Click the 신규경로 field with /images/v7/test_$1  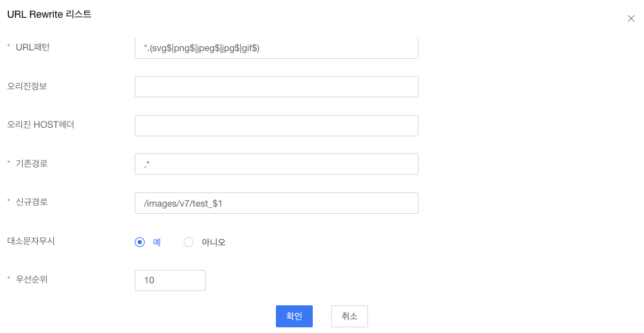tap(276, 203)
